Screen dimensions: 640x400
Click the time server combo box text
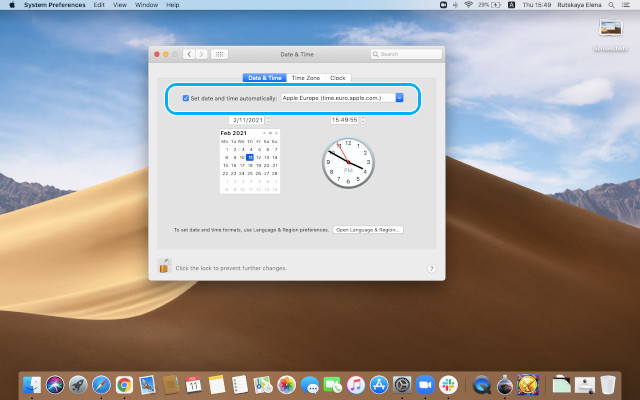(338, 98)
